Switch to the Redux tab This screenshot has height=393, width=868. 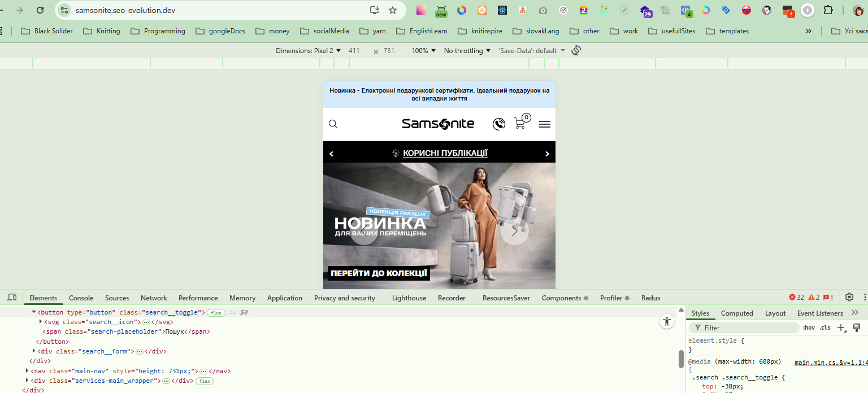[x=651, y=298]
